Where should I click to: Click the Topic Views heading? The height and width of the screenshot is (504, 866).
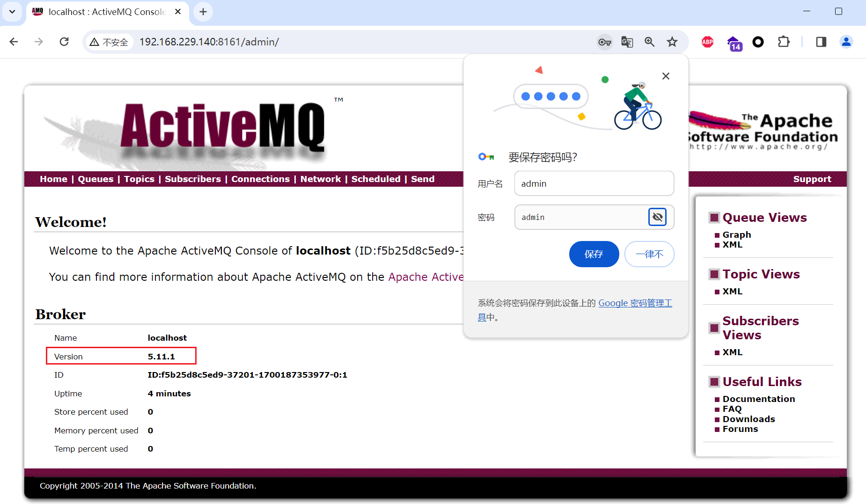pos(761,274)
